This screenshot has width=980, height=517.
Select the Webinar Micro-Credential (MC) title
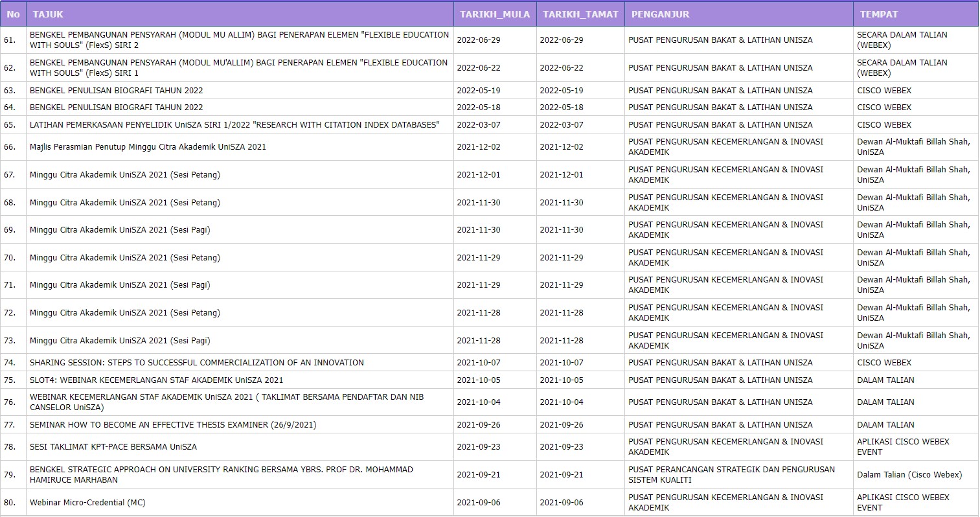pos(87,503)
